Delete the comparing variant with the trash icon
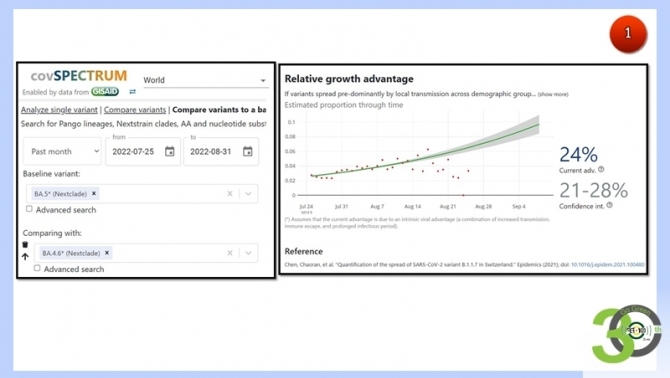 click(x=25, y=245)
